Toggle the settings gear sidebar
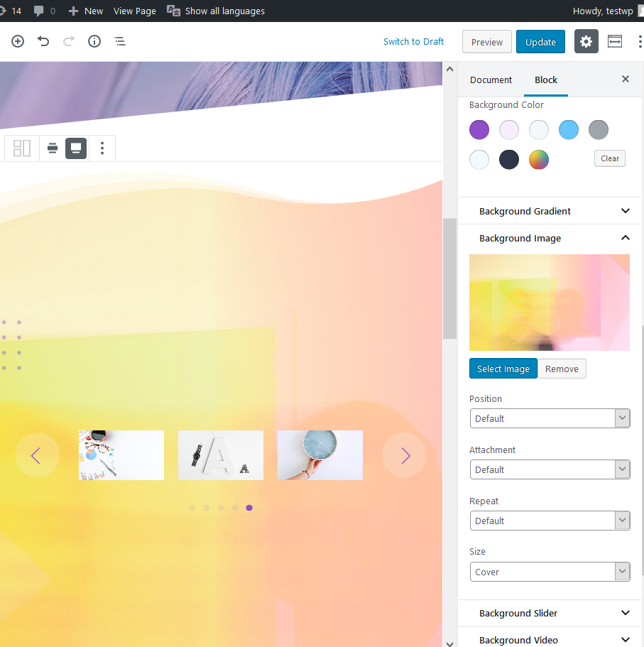644x647 pixels. (586, 42)
